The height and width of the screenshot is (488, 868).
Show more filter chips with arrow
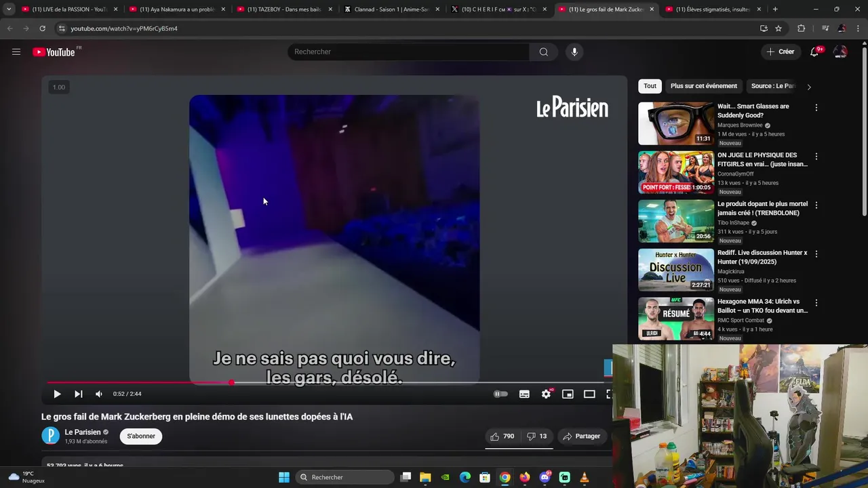[808, 87]
